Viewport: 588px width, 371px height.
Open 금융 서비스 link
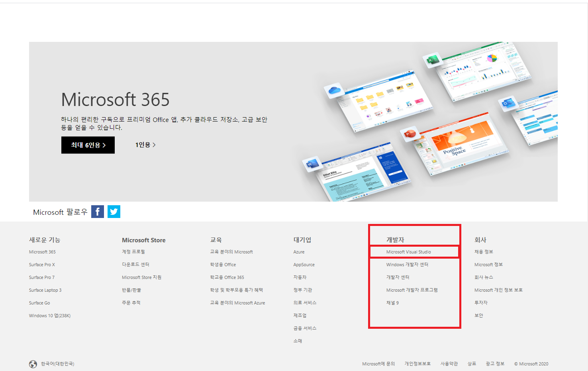coord(305,328)
